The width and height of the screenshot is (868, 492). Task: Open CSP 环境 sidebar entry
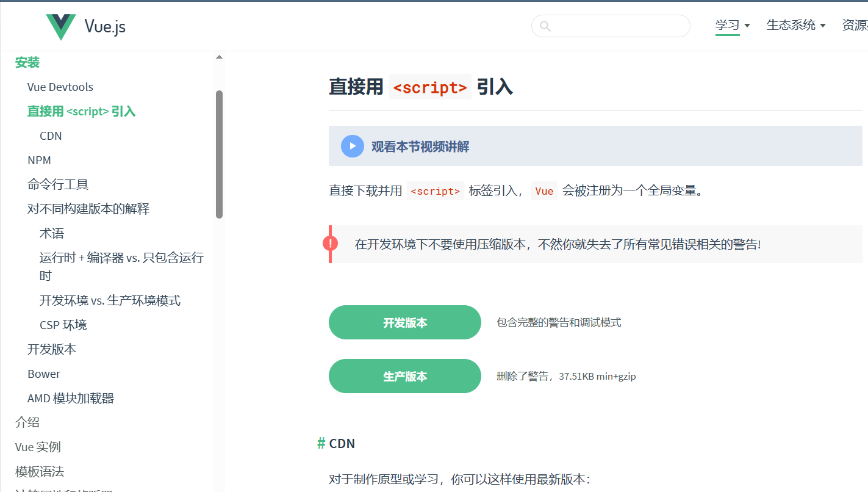(x=63, y=325)
